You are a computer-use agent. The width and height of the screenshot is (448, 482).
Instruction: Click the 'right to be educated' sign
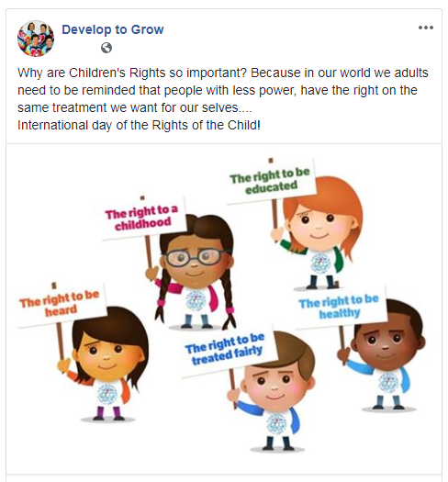pos(271,182)
